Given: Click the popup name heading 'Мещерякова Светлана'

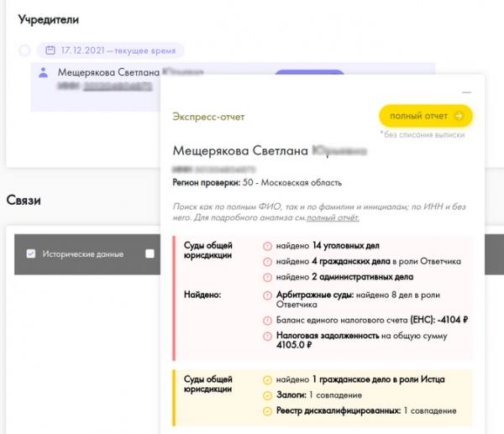Looking at the screenshot, I should (240, 150).
